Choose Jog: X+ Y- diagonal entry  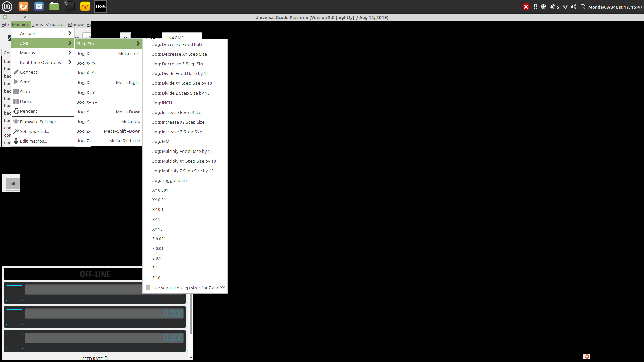tap(108, 92)
